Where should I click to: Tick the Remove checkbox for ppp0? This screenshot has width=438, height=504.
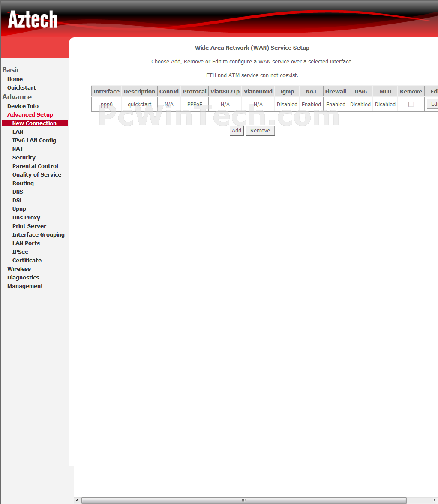pos(411,104)
